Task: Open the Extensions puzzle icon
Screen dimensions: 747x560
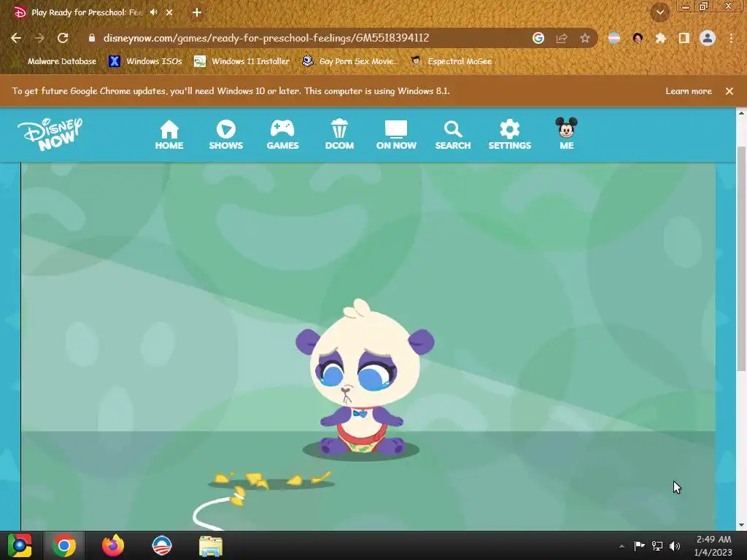Action: tap(661, 38)
